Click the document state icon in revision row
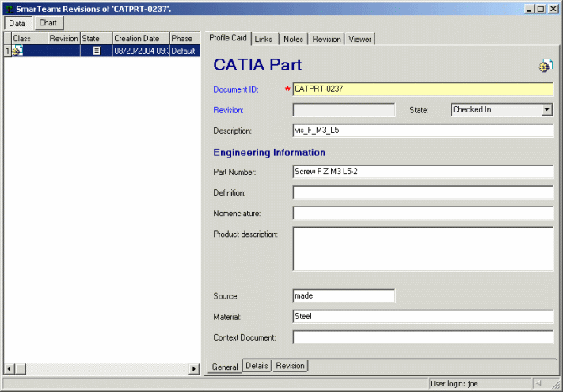The height and width of the screenshot is (392, 563). (97, 51)
